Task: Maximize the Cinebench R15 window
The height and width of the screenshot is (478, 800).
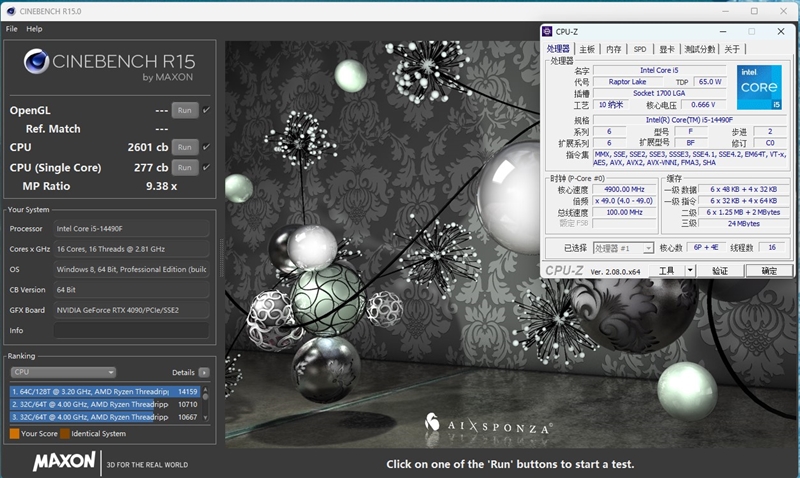Action: [x=754, y=11]
